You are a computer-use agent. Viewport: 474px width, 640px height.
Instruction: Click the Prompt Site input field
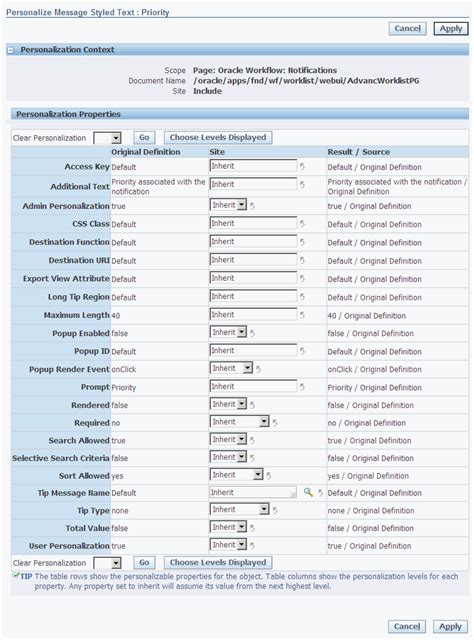[x=254, y=386]
